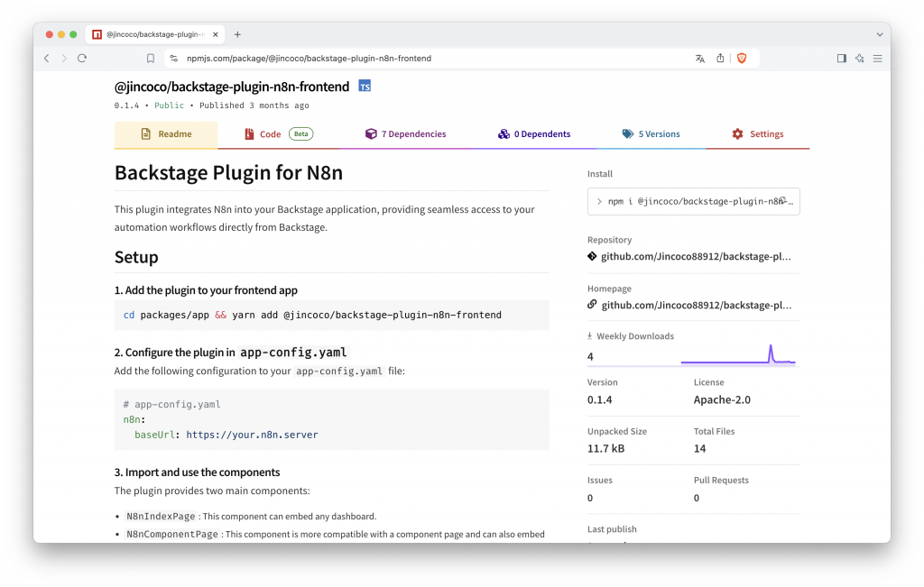
Task: Copy the npm install command icon
Action: point(783,200)
